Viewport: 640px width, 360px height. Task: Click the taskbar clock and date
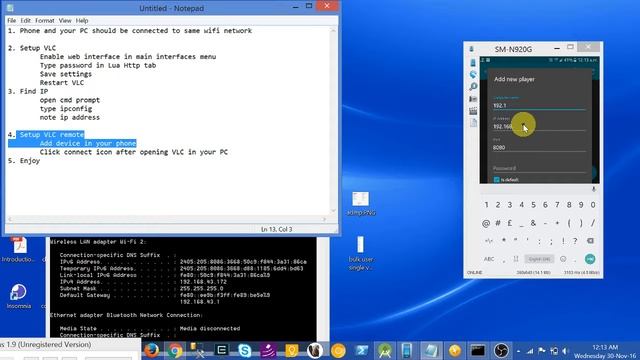tap(605, 351)
